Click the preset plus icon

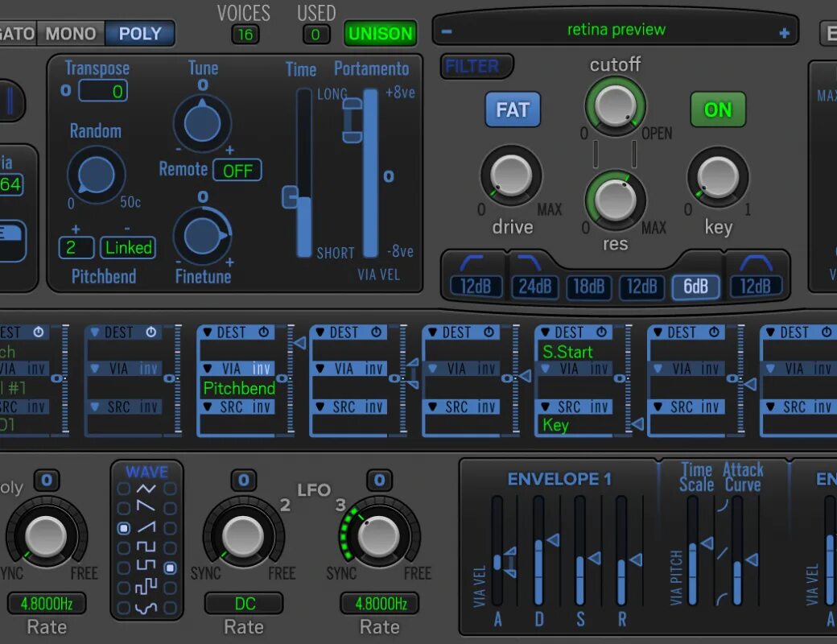[x=784, y=33]
